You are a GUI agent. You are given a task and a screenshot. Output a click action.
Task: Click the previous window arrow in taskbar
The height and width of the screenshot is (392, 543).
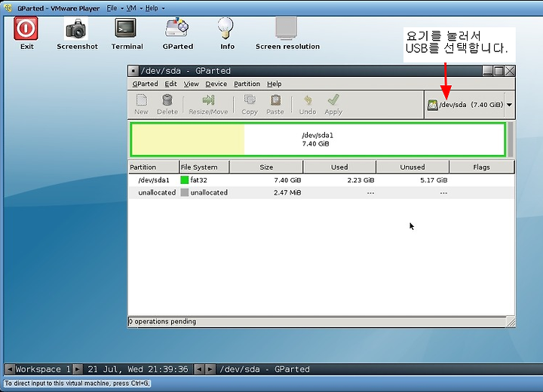199,369
